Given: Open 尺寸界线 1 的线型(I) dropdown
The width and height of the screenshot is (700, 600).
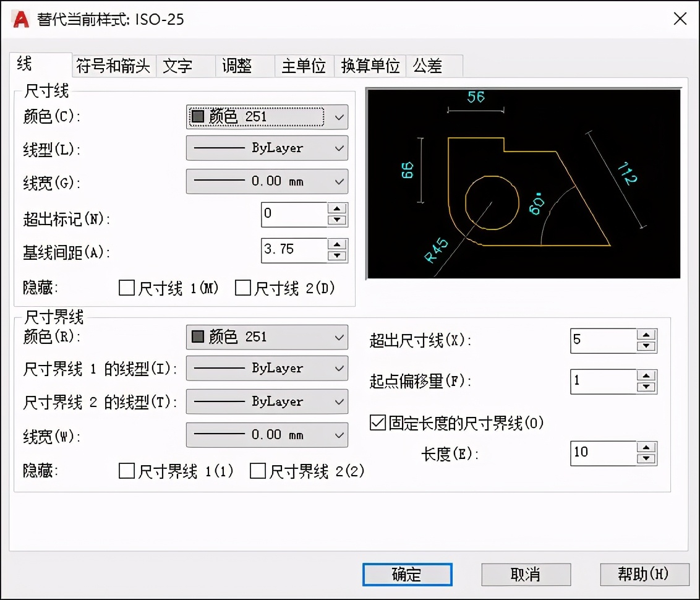Looking at the screenshot, I should click(267, 368).
